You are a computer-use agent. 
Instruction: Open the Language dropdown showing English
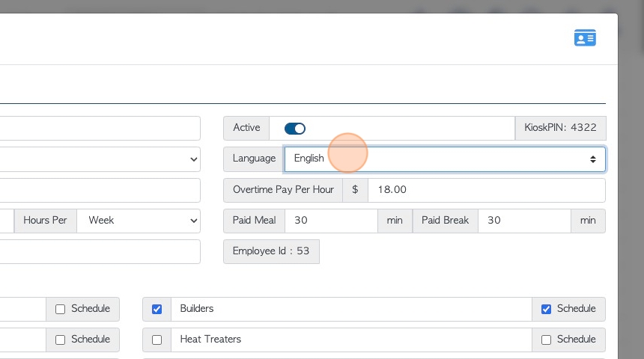coord(444,159)
